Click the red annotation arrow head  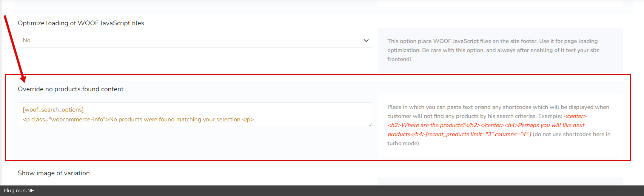23,78
